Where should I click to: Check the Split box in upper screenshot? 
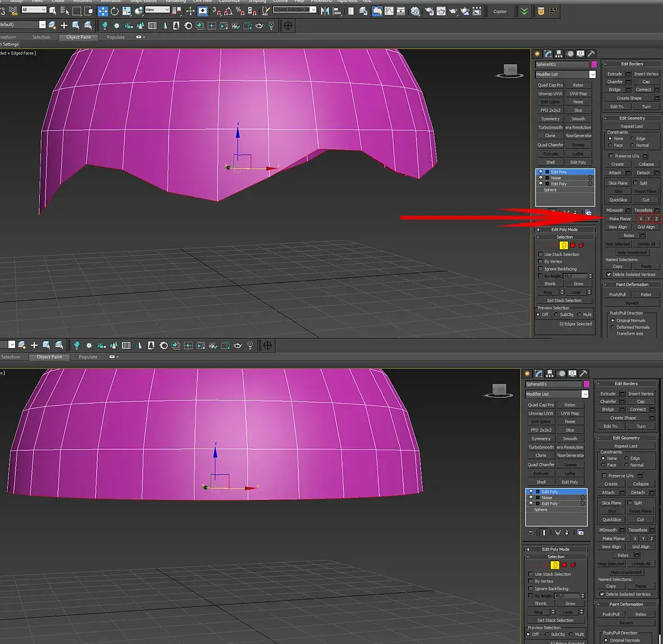point(635,183)
